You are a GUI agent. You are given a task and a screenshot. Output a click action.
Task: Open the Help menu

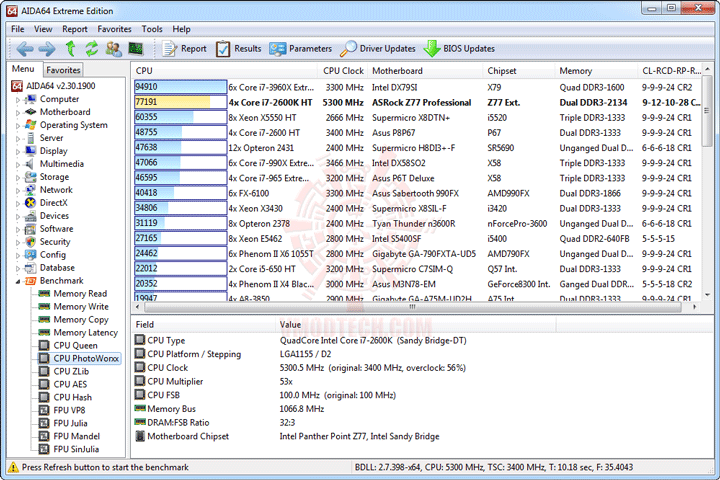pyautogui.click(x=181, y=29)
